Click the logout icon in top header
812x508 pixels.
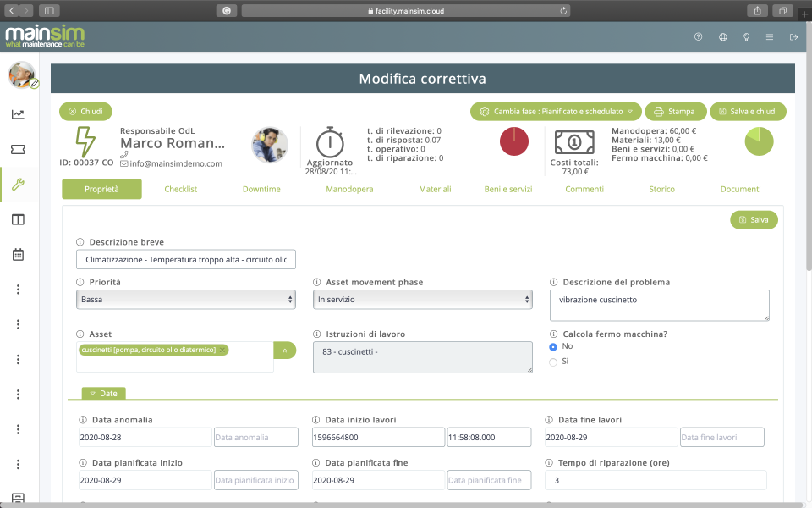tap(793, 37)
